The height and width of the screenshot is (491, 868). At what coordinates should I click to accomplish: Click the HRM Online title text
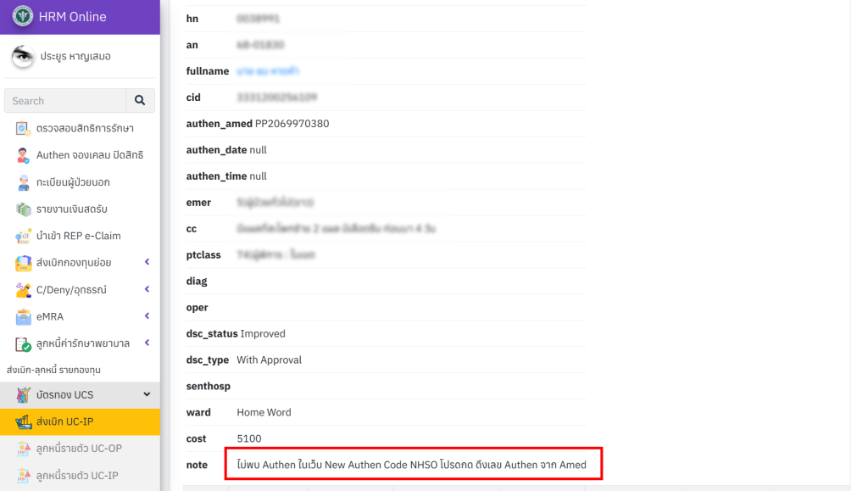click(73, 17)
